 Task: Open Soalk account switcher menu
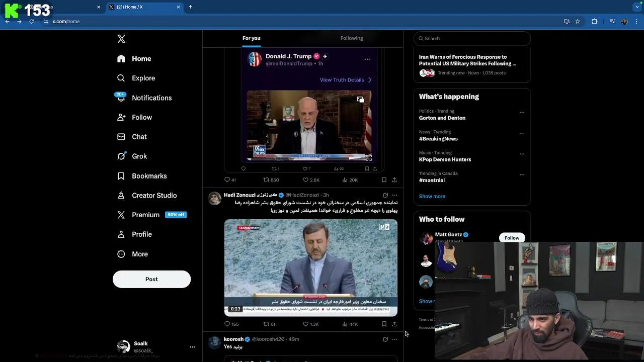(x=155, y=347)
